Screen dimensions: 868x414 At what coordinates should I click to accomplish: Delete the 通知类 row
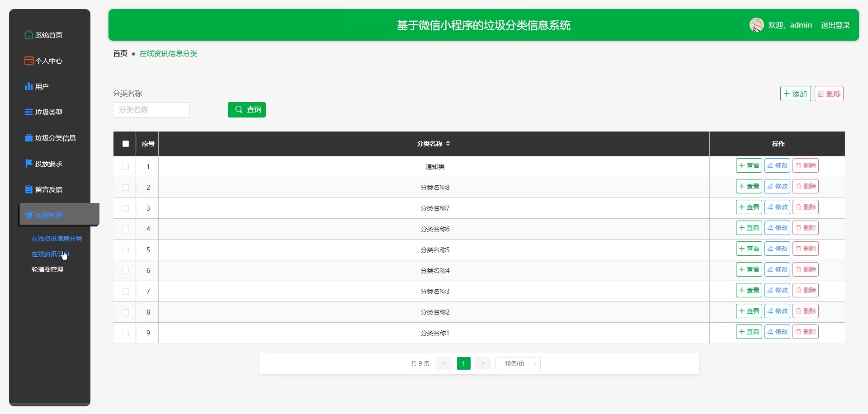pos(806,165)
